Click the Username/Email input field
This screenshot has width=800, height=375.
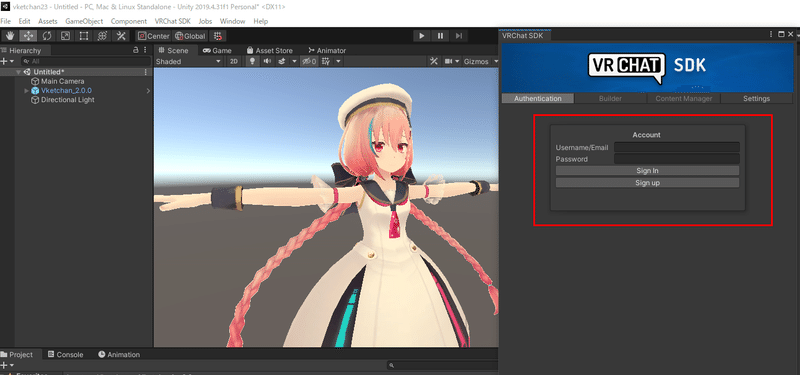click(677, 147)
